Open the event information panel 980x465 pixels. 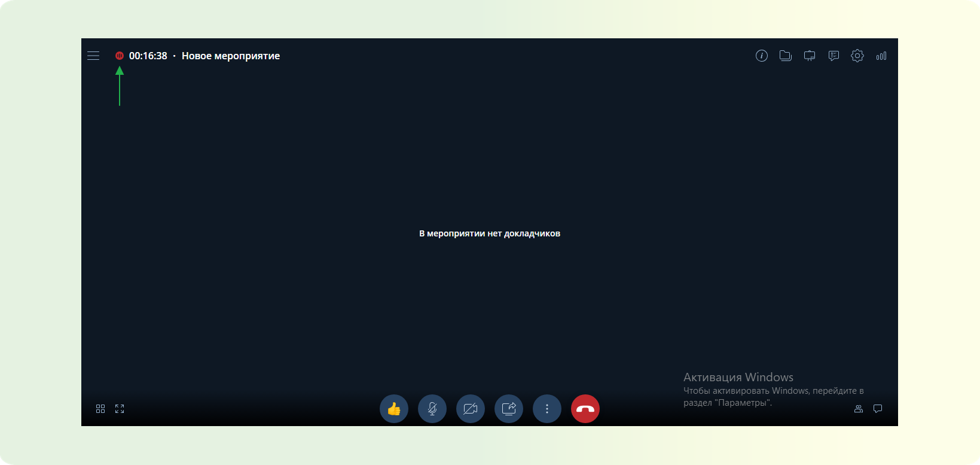pyautogui.click(x=761, y=56)
